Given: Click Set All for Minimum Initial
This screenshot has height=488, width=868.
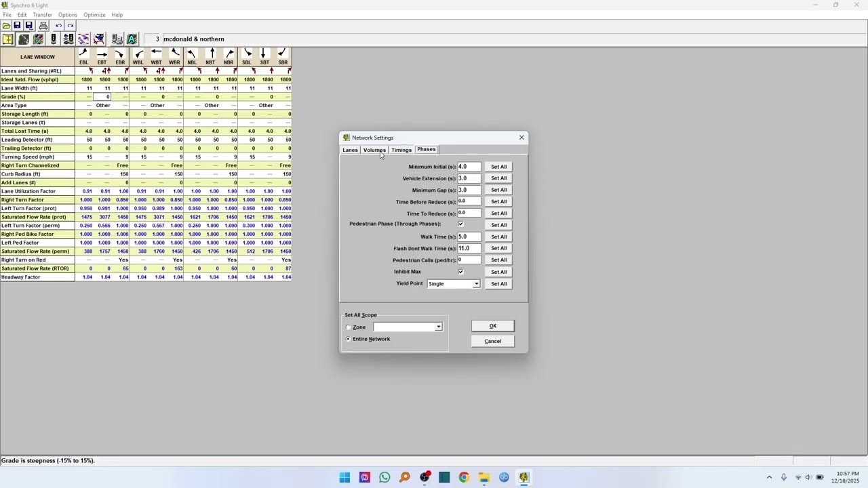Looking at the screenshot, I should click(x=499, y=167).
